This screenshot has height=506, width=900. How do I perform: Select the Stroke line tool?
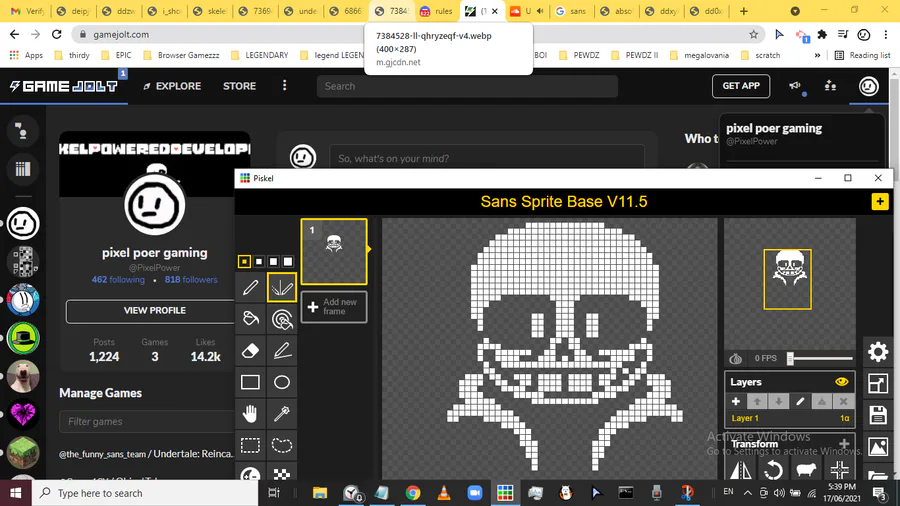coord(282,351)
